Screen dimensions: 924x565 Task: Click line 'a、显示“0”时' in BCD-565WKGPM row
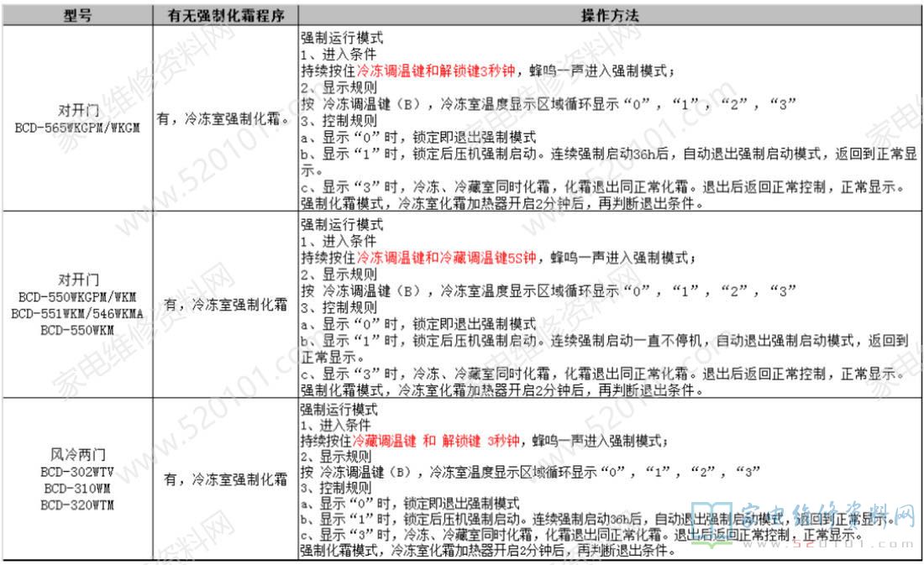pyautogui.click(x=418, y=138)
